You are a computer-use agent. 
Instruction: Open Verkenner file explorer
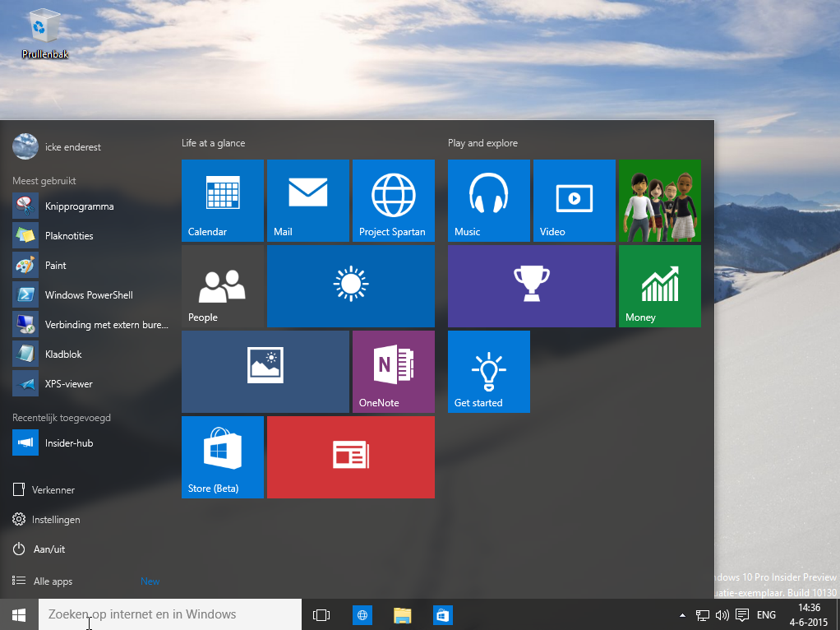coord(53,490)
